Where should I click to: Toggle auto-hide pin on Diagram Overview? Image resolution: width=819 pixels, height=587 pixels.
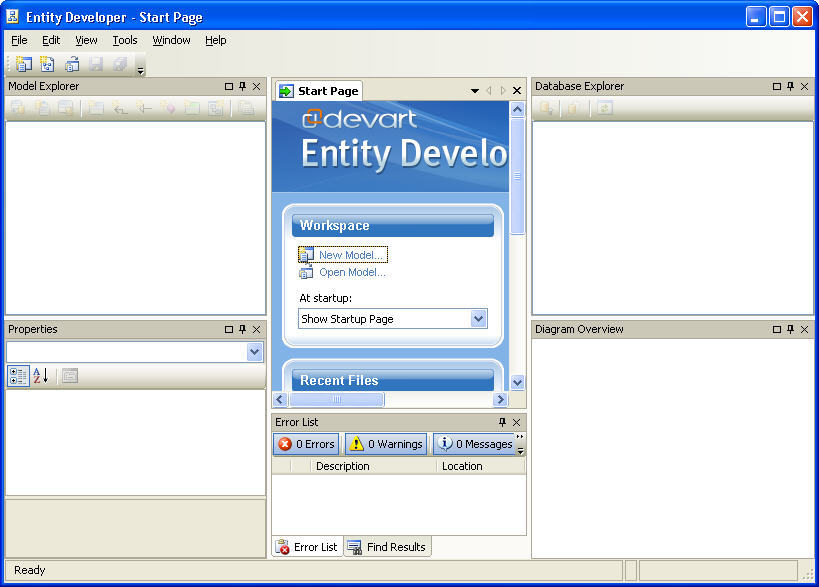[x=790, y=329]
